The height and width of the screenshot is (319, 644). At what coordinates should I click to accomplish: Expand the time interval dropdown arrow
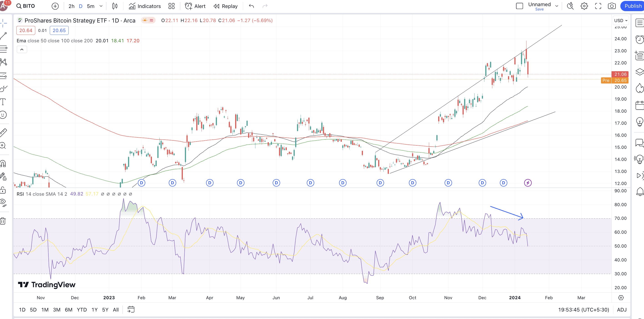(x=101, y=6)
